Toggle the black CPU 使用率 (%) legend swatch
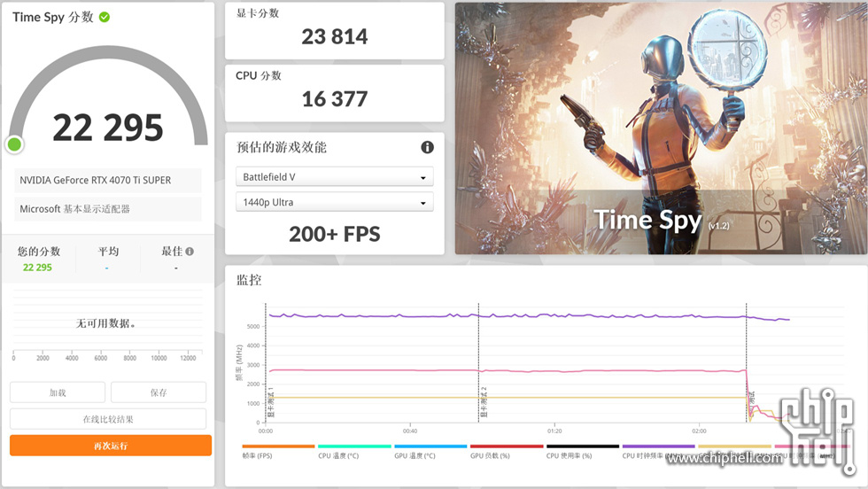The height and width of the screenshot is (489, 868). [583, 446]
